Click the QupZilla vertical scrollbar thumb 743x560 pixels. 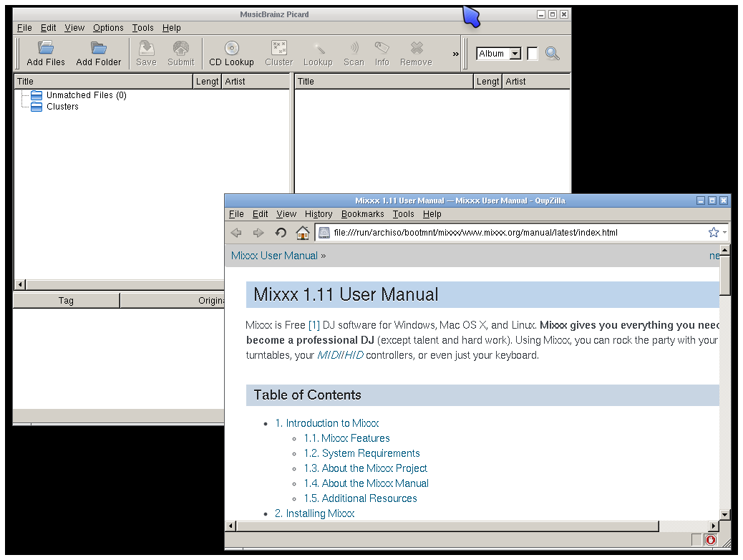724,275
